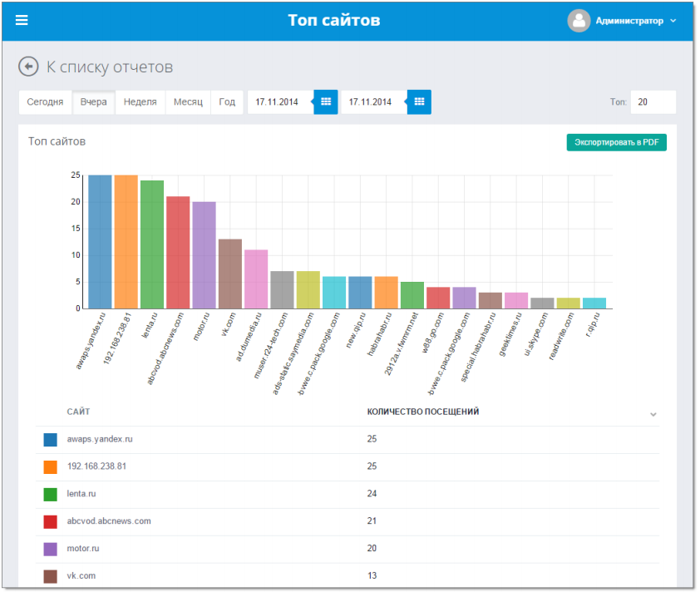This screenshot has width=700, height=592.
Task: Click the blue awaps.yandex.ru color swatch
Action: tap(50, 439)
